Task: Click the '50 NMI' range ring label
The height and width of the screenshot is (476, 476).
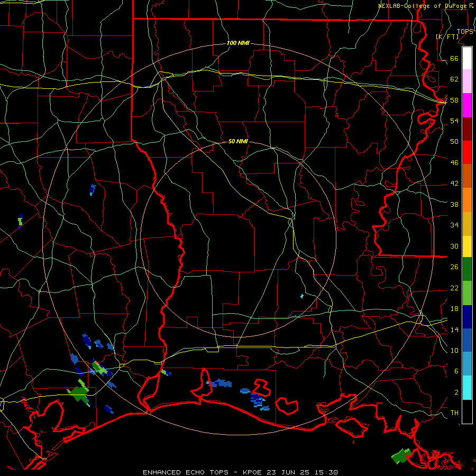Action: [238, 141]
